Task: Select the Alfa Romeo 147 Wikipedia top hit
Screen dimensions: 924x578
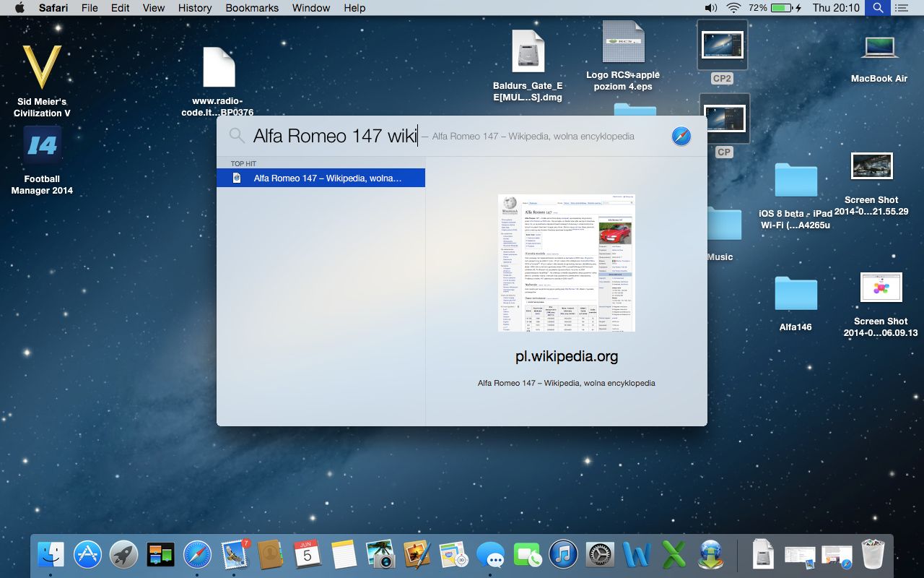Action: click(321, 178)
